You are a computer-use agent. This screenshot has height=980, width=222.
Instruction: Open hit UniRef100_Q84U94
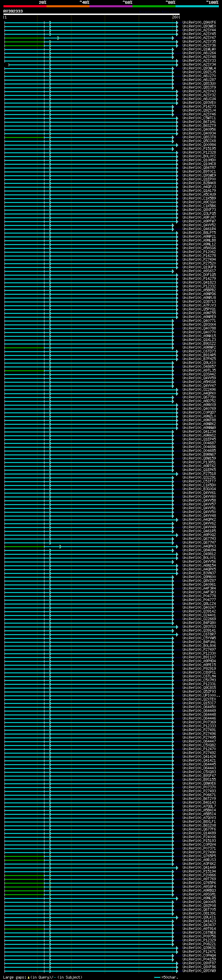coord(199,550)
